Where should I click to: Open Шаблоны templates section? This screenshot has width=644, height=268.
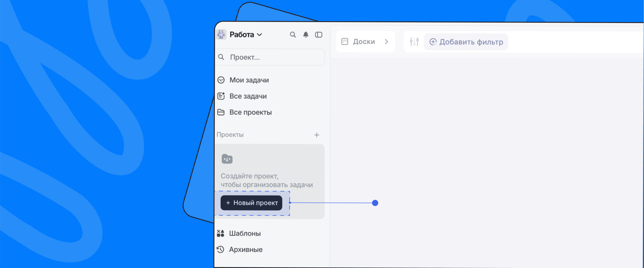[x=245, y=233]
